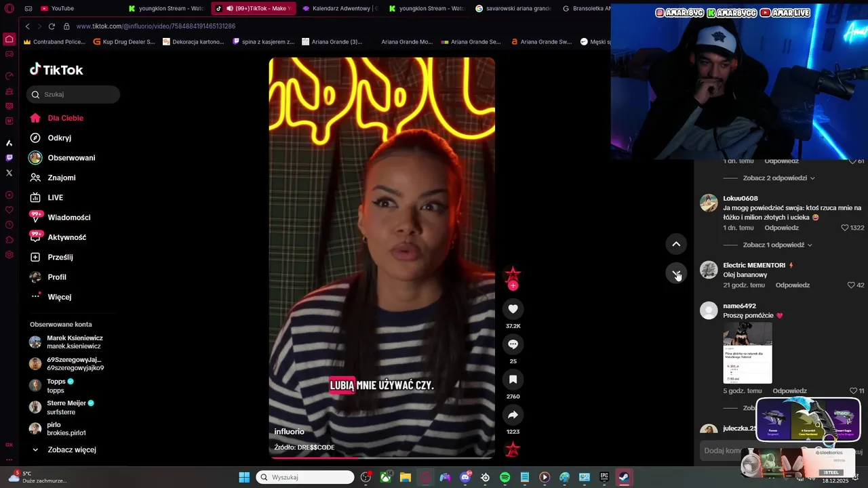Open Discord from the taskbar

tap(465, 477)
